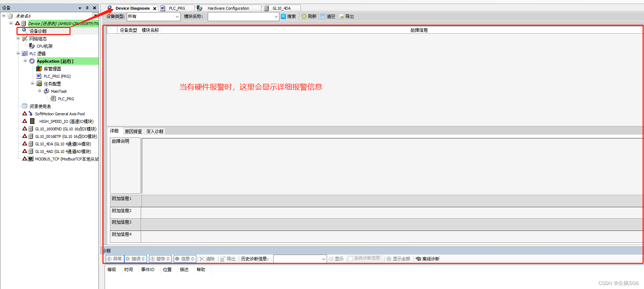The width and height of the screenshot is (644, 289).
Task: Click the 时间 column header
Action: (129, 270)
